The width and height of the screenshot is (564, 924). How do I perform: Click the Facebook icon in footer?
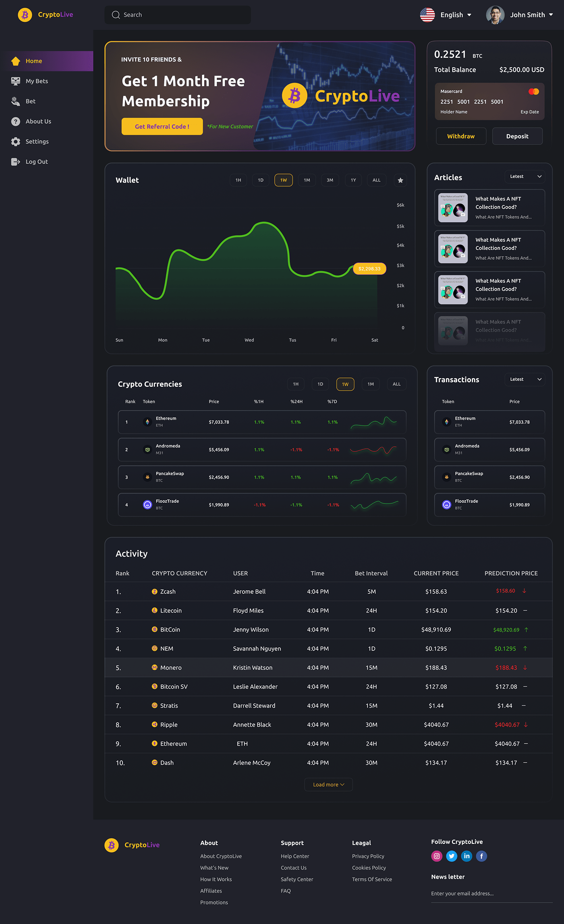pyautogui.click(x=481, y=856)
